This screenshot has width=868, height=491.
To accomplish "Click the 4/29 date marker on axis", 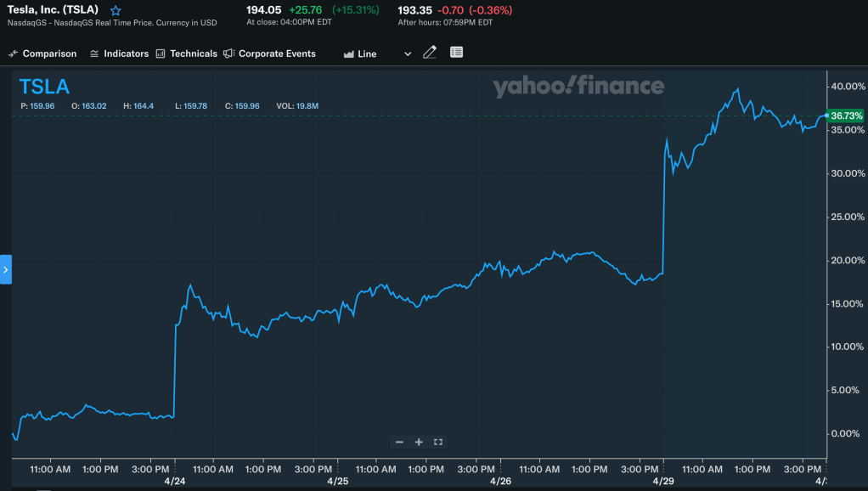I will [663, 481].
